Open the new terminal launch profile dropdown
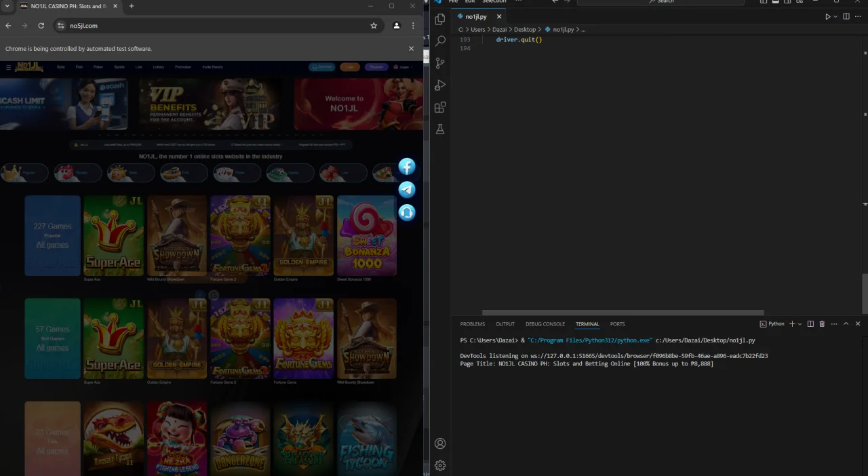Image resolution: width=868 pixels, height=476 pixels. click(800, 324)
